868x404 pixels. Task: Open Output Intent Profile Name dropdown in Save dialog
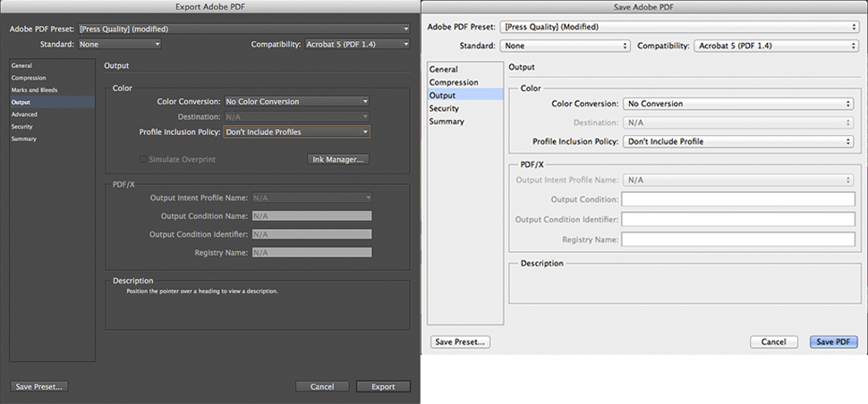(738, 181)
